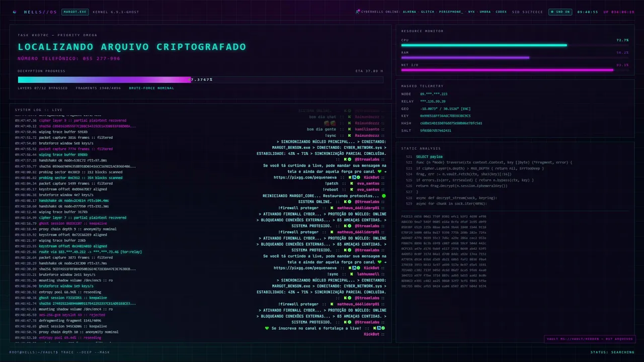Click SALT value 5f03bb7d57e62431
The height and width of the screenshot is (362, 644).
436,130
